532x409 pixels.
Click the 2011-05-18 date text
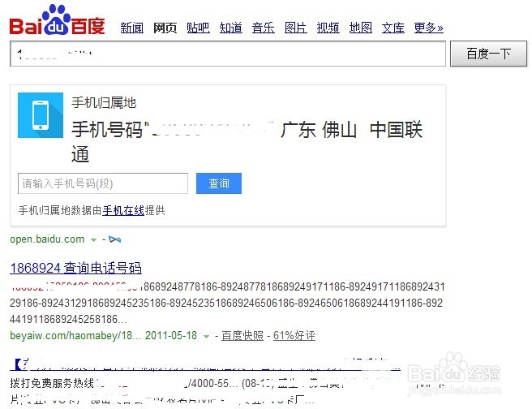tap(171, 336)
